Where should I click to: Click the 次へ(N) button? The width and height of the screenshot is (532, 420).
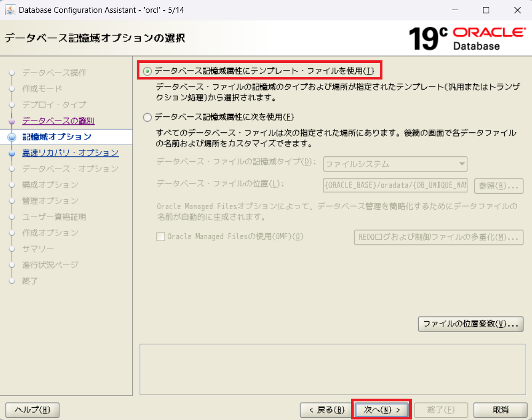tap(381, 410)
